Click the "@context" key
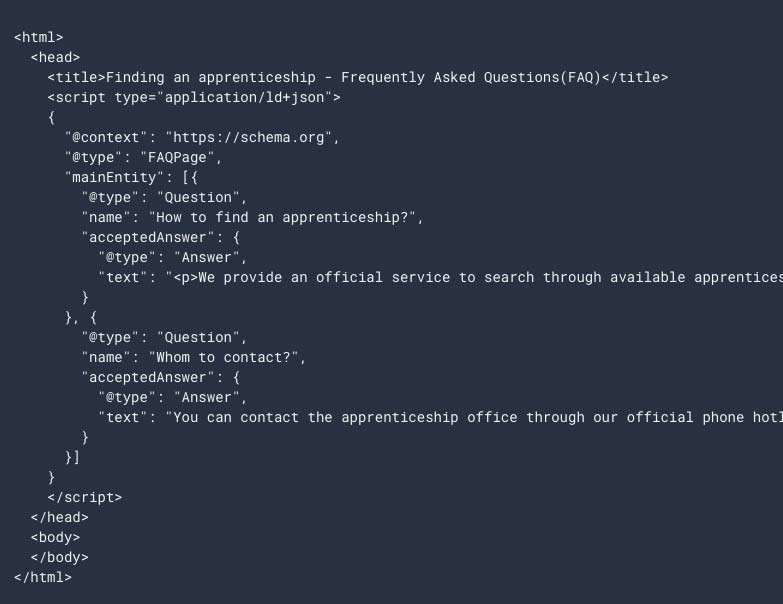This screenshot has height=604, width=783. [106, 137]
